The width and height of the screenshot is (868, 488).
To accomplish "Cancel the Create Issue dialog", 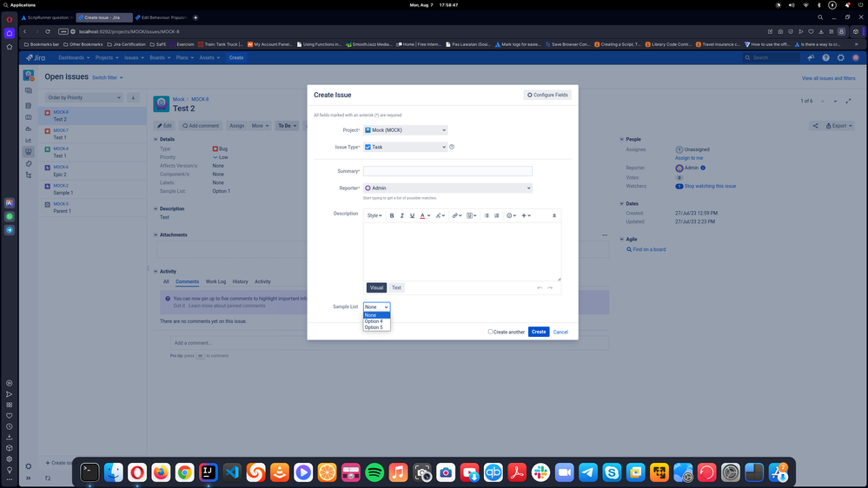I will [560, 332].
